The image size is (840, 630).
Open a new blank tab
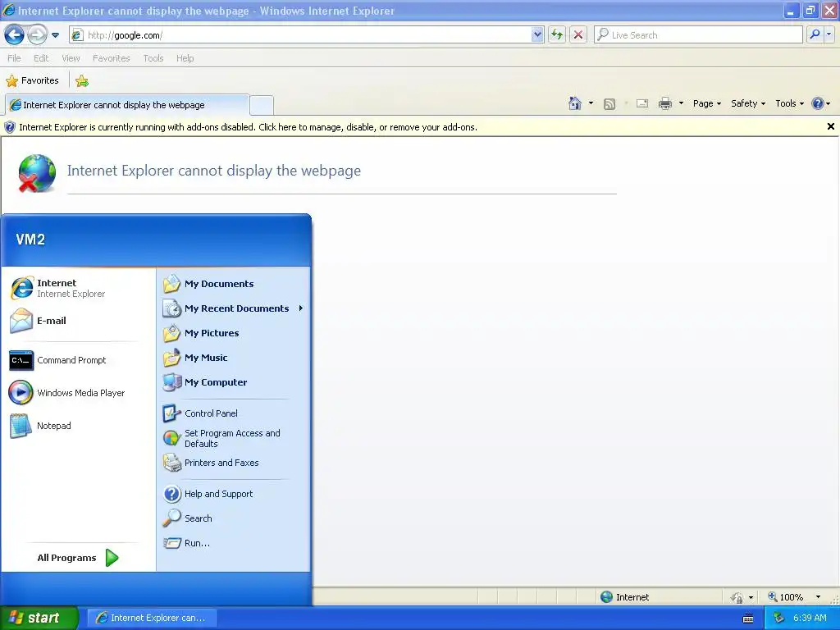(x=262, y=105)
